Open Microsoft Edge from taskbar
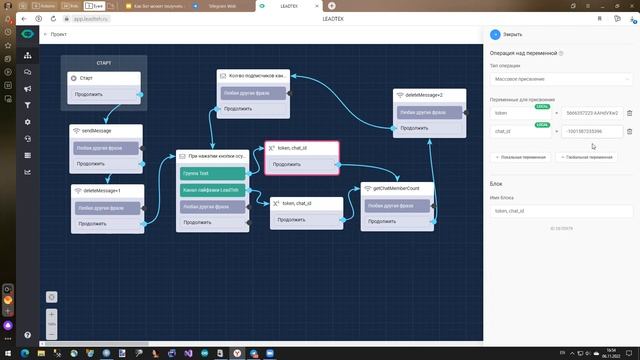 pos(24,353)
